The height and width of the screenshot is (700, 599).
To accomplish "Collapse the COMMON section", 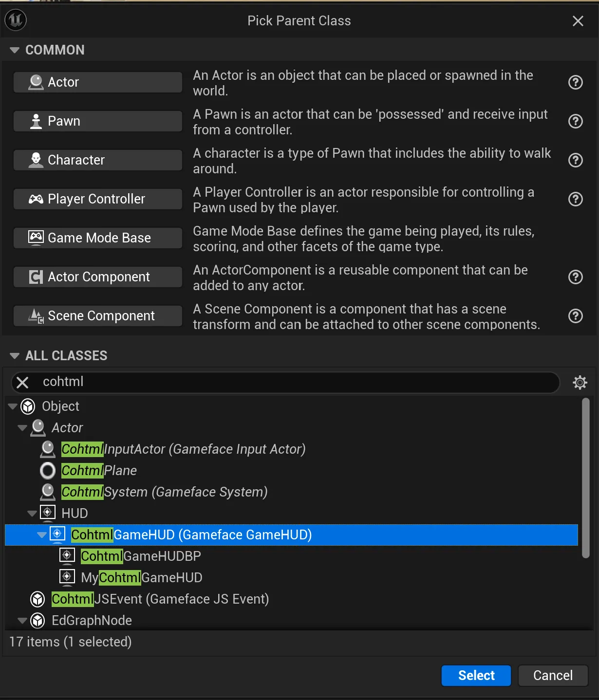I will point(15,50).
